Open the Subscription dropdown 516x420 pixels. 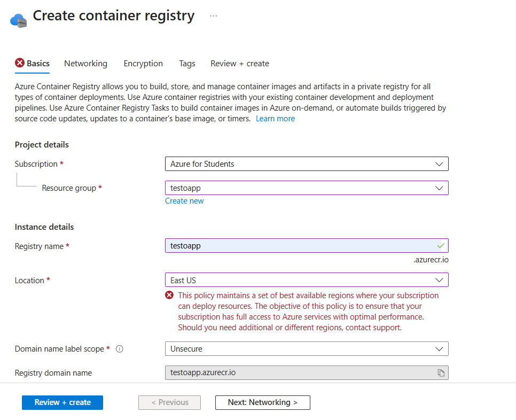tap(307, 164)
